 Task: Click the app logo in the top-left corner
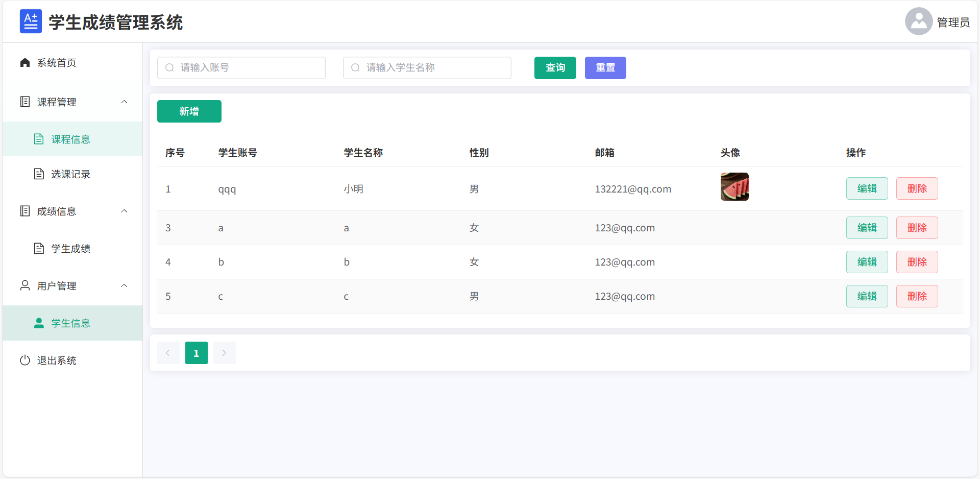[x=31, y=21]
